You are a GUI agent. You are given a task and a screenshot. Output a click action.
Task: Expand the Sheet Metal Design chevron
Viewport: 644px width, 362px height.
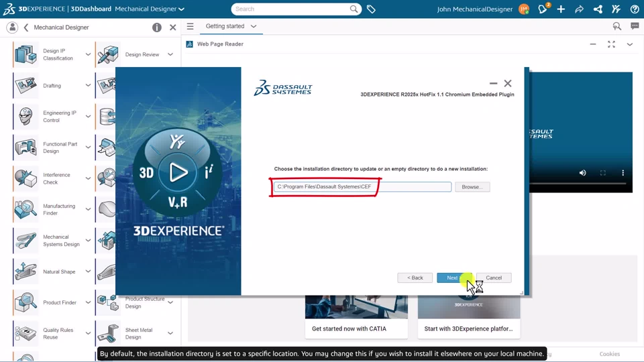(x=170, y=333)
